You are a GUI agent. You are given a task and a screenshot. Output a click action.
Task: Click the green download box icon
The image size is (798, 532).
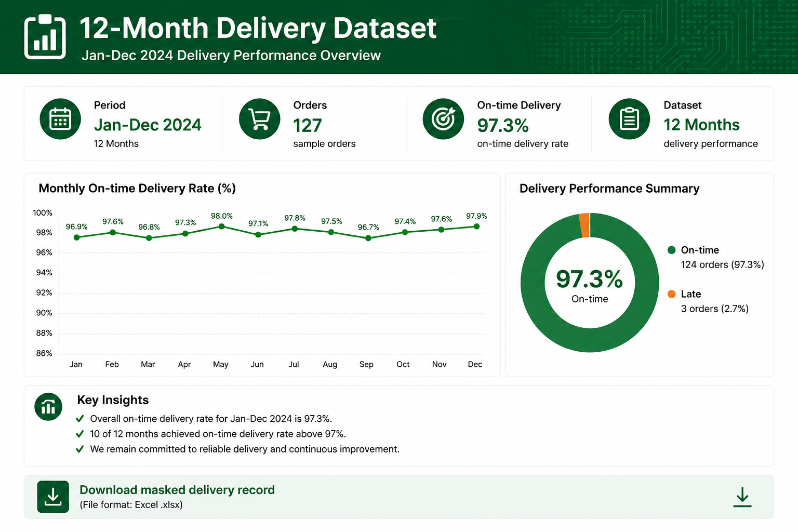click(x=53, y=497)
